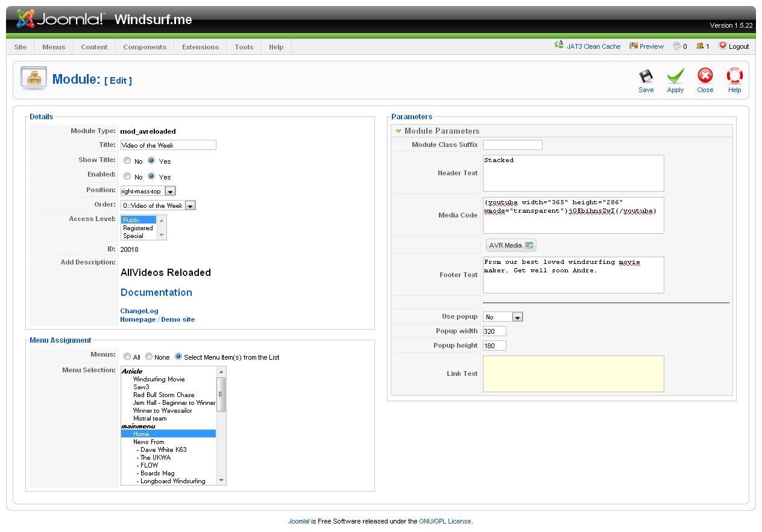Open the Use popup dropdown
The image size is (762, 532).
coord(517,317)
